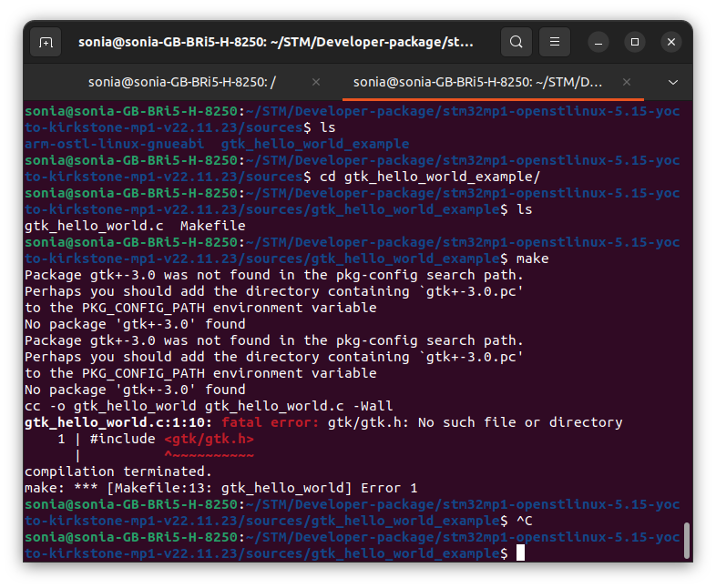716x588 pixels.
Task: Expand the tab list dropdown arrow
Action: click(x=672, y=83)
